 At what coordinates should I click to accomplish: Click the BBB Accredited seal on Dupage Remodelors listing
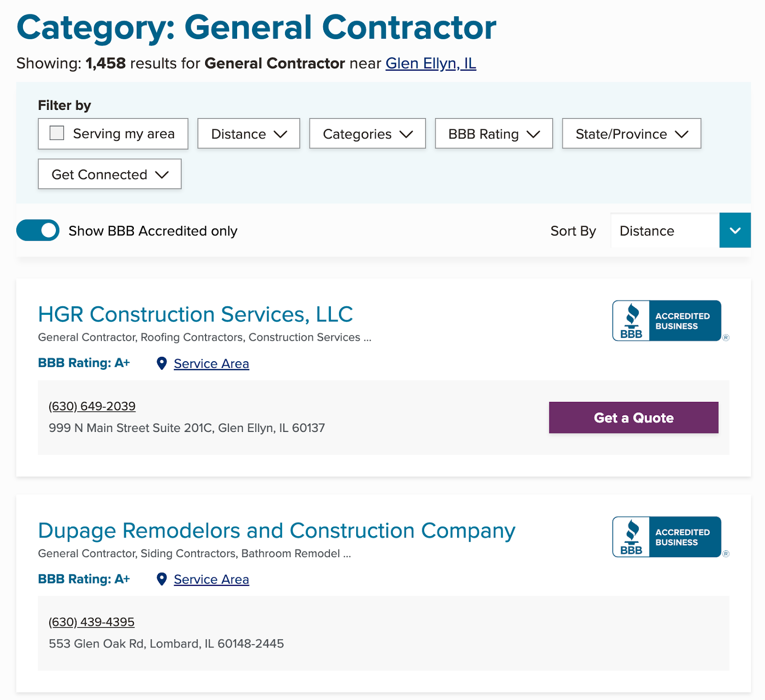[x=668, y=536]
